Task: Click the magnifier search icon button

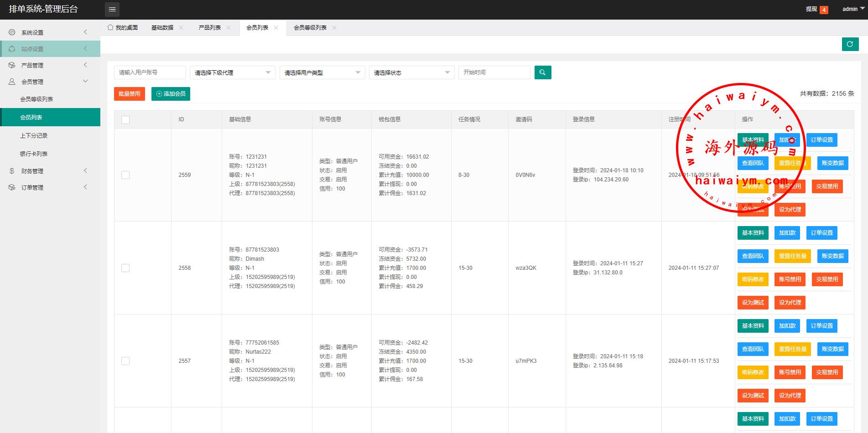Action: coord(542,72)
